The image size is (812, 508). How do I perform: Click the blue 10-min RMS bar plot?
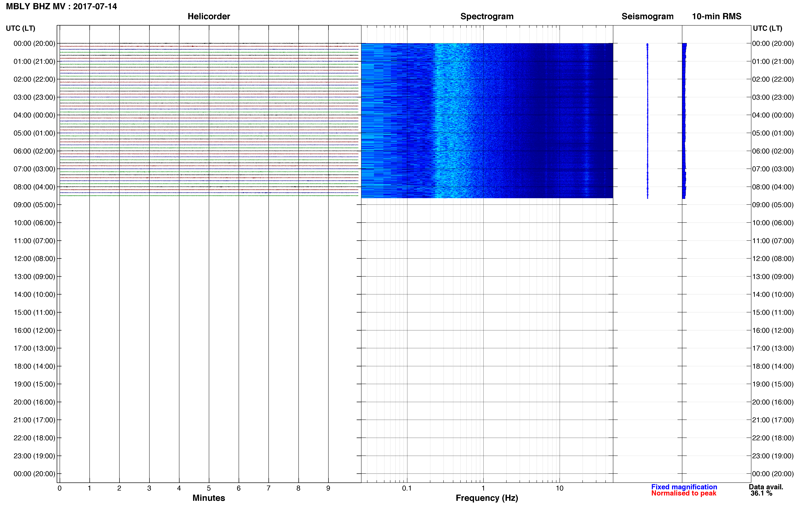click(684, 121)
